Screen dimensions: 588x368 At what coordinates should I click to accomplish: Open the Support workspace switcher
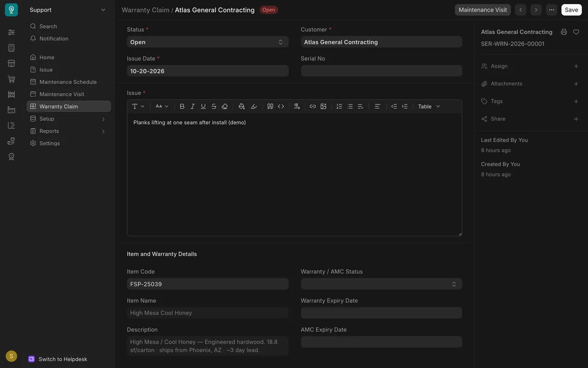[68, 10]
